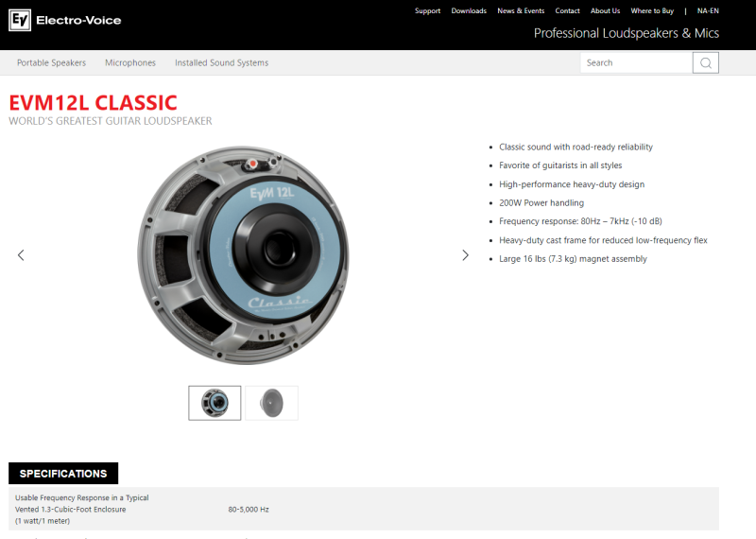756x539 pixels.
Task: Click the search magnifier icon
Action: tap(705, 62)
